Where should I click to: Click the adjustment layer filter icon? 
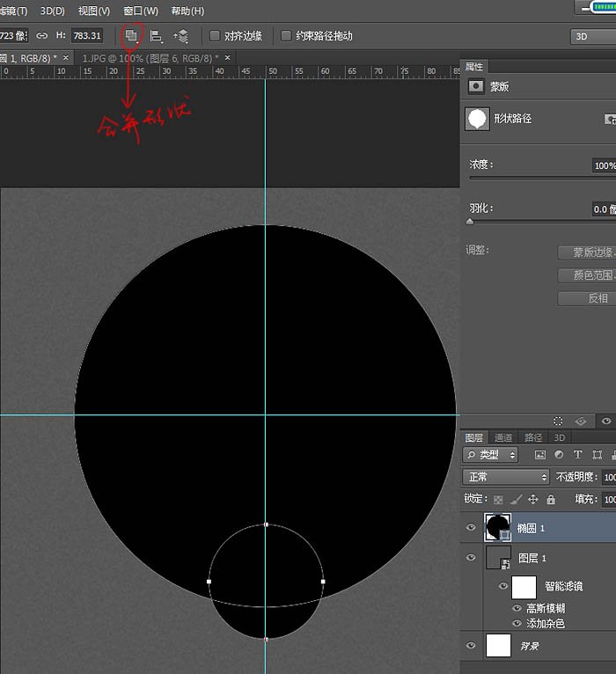[x=559, y=455]
